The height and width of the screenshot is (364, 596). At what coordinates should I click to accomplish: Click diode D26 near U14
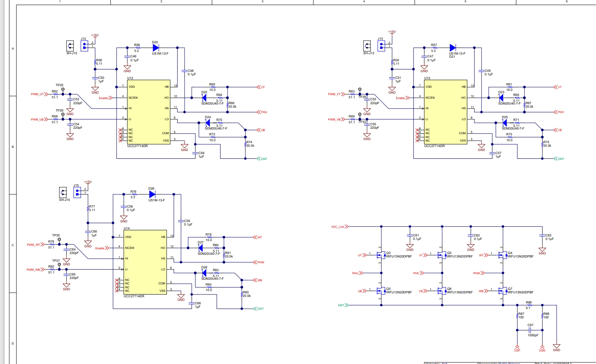(152, 194)
